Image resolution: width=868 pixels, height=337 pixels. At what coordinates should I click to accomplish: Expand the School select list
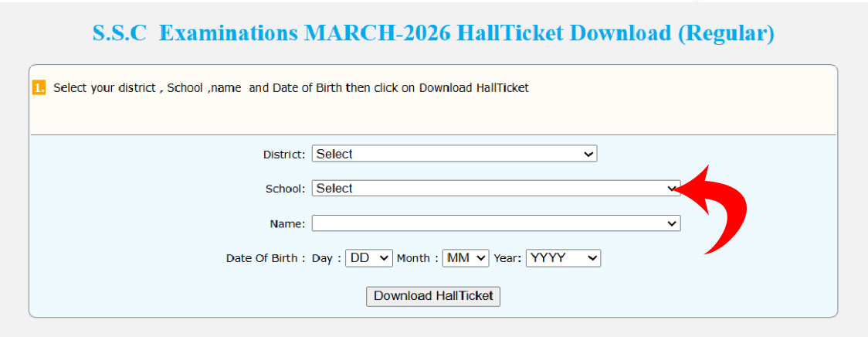(x=494, y=188)
